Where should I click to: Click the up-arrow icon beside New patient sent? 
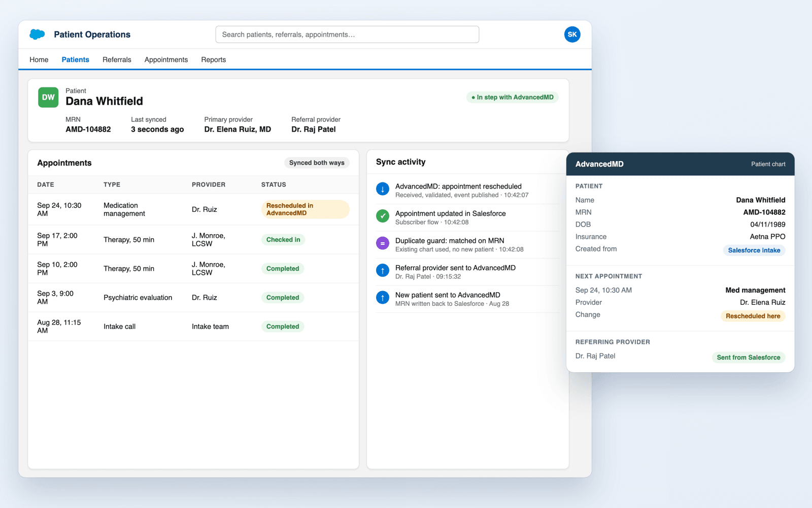click(383, 298)
